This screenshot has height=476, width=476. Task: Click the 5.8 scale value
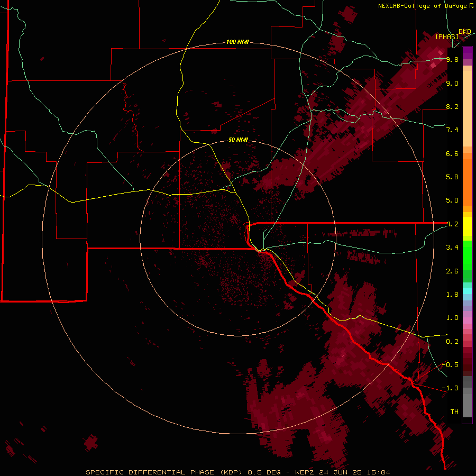452,177
